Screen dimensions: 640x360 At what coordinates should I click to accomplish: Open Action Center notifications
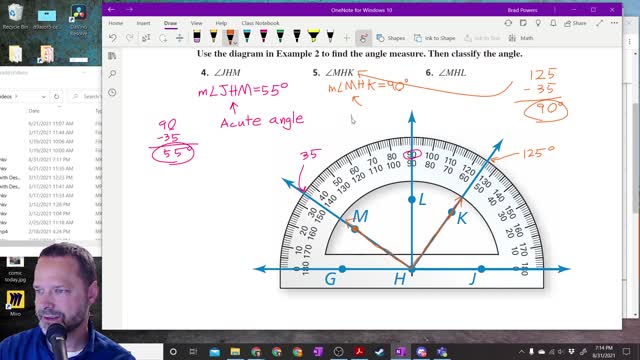point(627,351)
